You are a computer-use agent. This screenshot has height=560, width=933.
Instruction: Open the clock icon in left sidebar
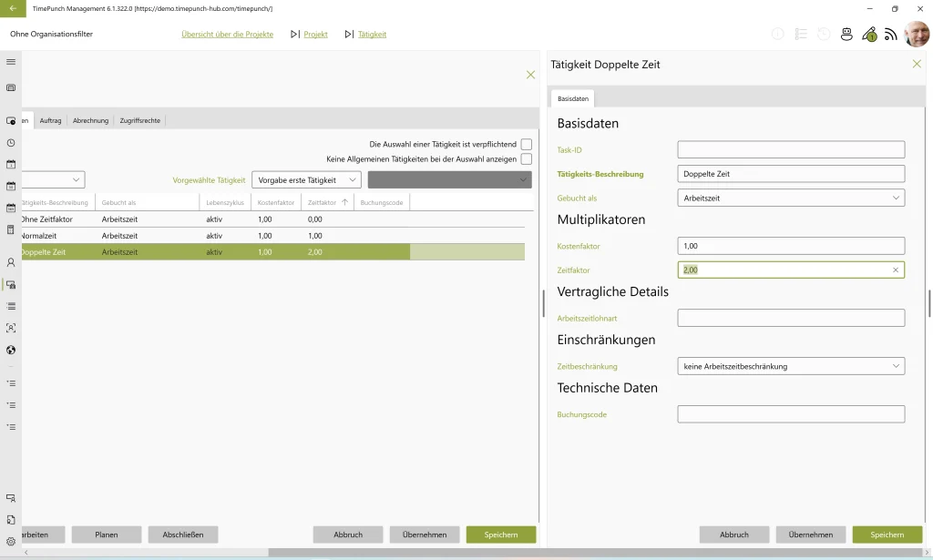click(x=11, y=143)
